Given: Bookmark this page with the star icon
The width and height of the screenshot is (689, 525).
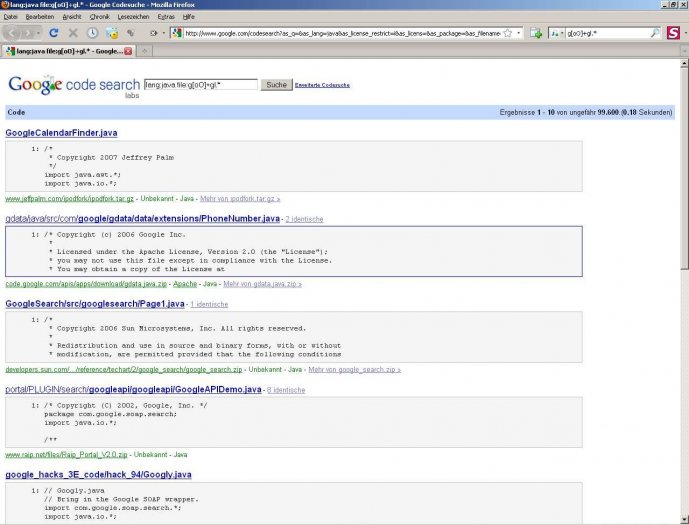Looking at the screenshot, I should [508, 33].
